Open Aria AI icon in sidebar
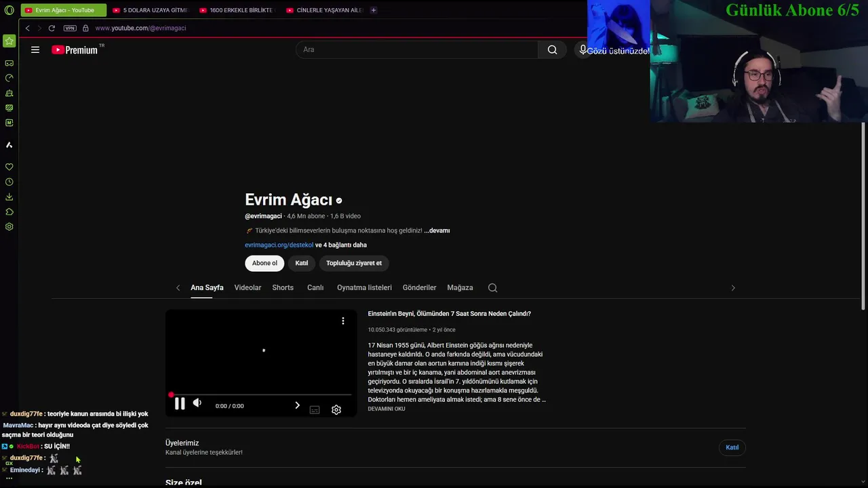The image size is (868, 488). (x=9, y=145)
